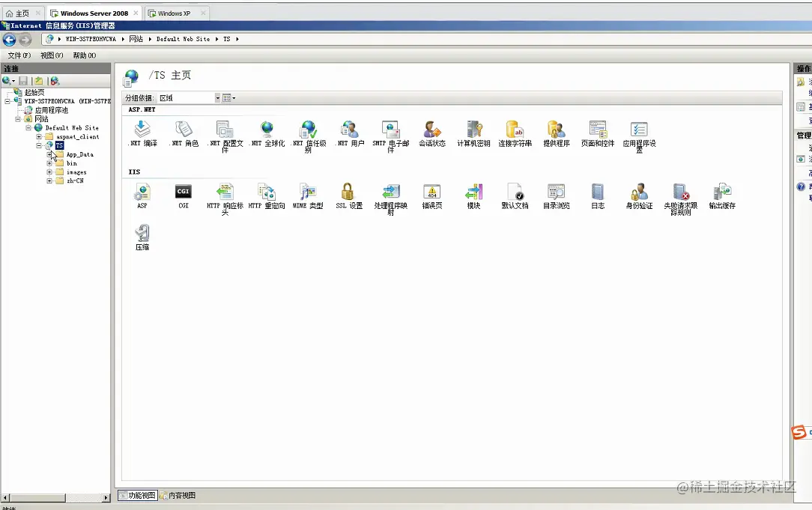Switch to 功能视图 tab
Screen dimensions: 812x510
pyautogui.click(x=138, y=496)
